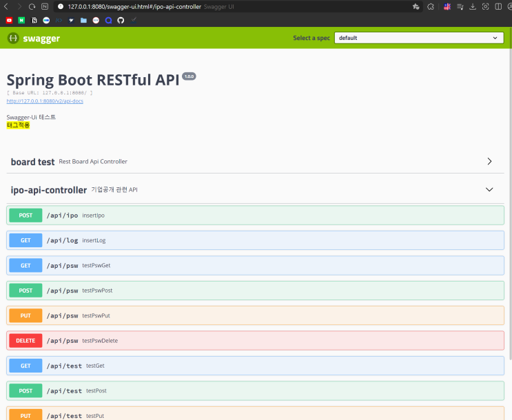Expand POST /api/ipo insertIpo operation
Image resolution: width=512 pixels, height=420 pixels.
coord(256,216)
